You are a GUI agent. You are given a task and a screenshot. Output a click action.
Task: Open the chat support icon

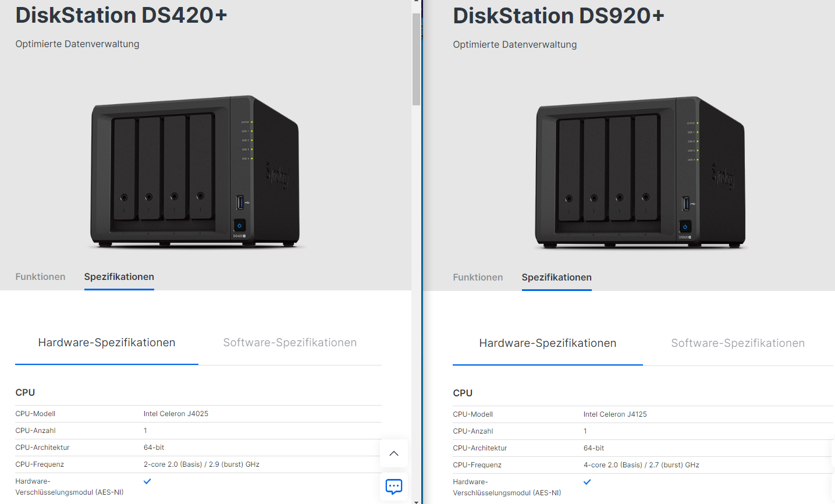[x=394, y=486]
